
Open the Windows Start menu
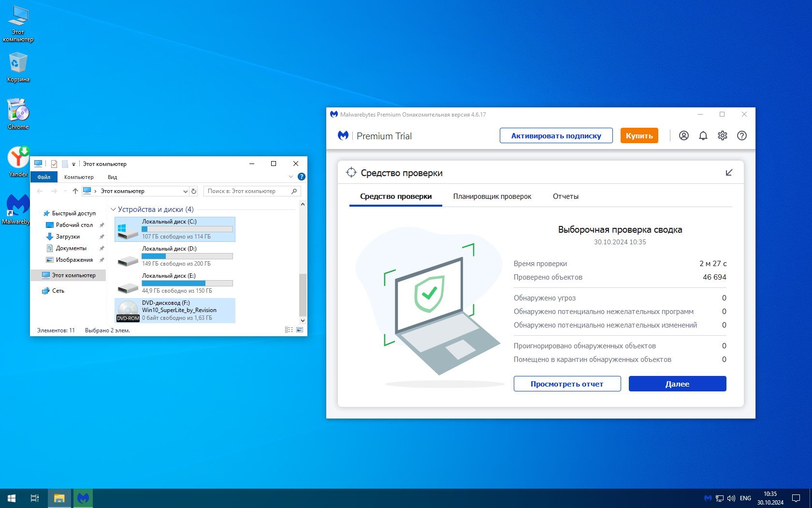pyautogui.click(x=12, y=498)
